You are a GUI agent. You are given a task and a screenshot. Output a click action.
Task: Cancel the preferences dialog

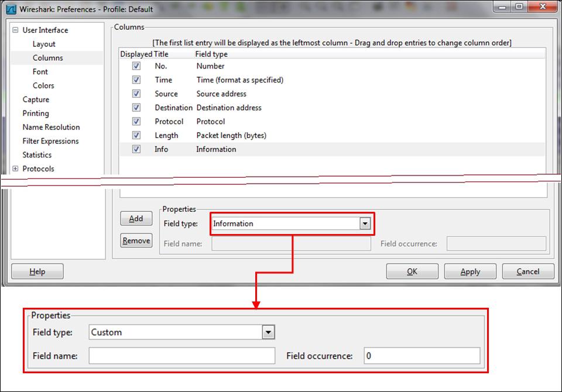(x=528, y=271)
